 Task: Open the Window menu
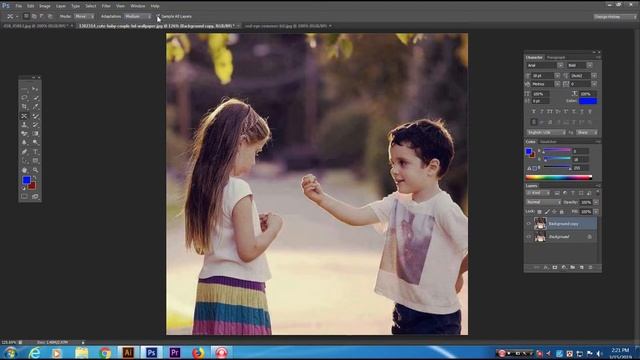[x=138, y=6]
